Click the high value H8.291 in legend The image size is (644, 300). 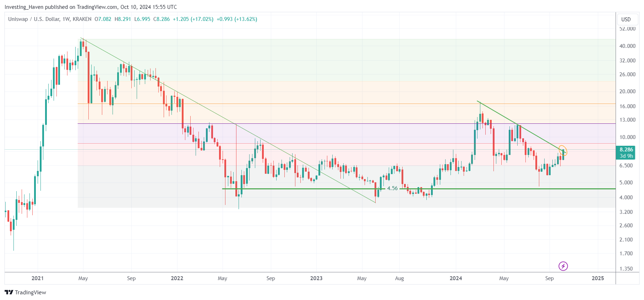[123, 19]
